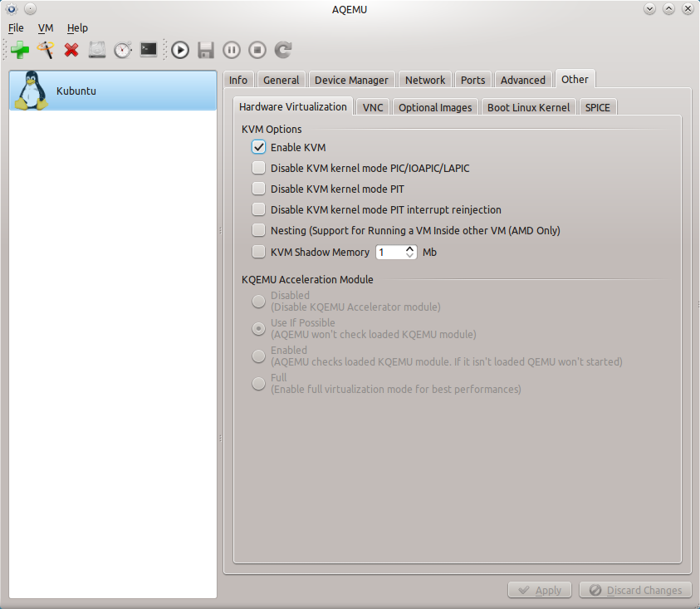700x609 pixels.
Task: Open the hard disk image tool icon
Action: coord(97,50)
